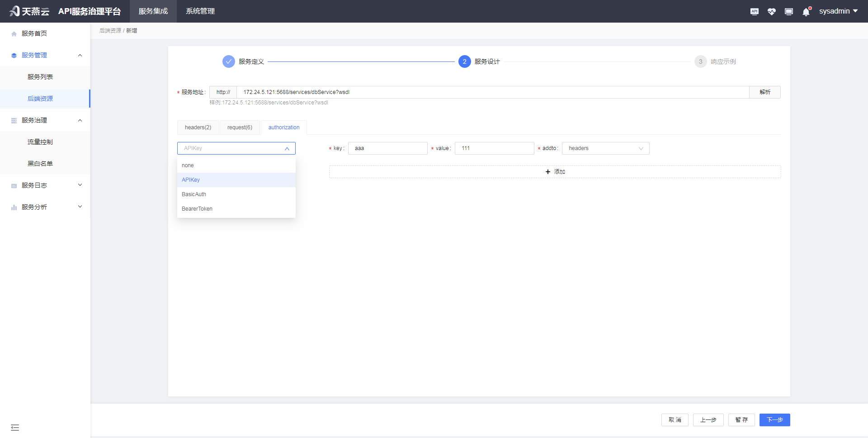
Task: Click the monitor screen icon in top bar
Action: pyautogui.click(x=789, y=11)
